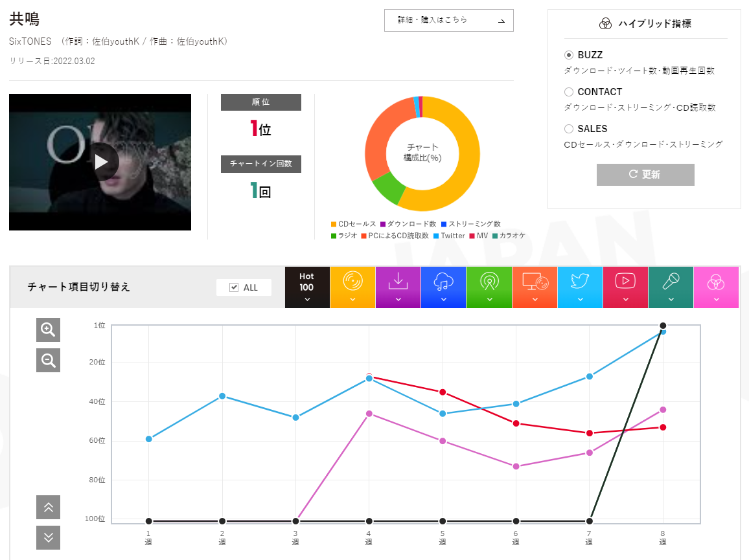Expand chevron under Hot 100 tab

307,299
